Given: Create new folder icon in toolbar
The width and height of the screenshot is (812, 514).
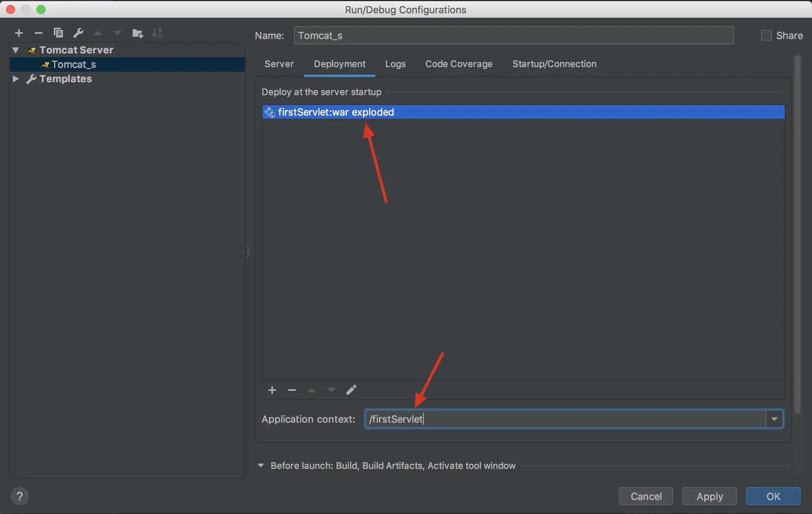Looking at the screenshot, I should pos(137,33).
